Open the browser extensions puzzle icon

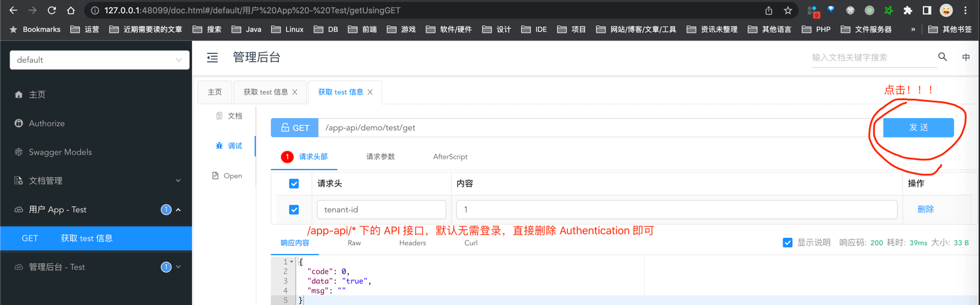(907, 10)
